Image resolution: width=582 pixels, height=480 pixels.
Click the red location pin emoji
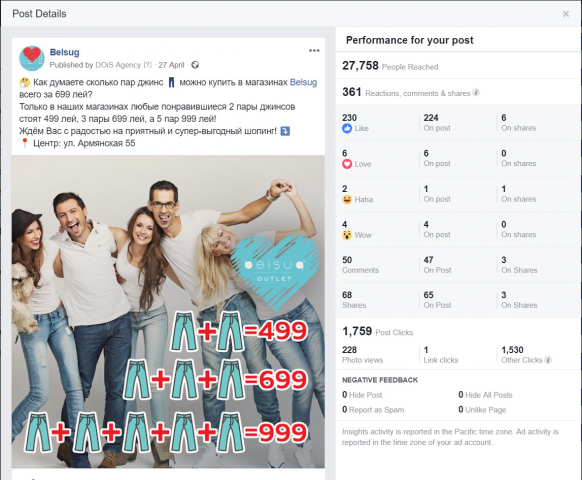[x=24, y=143]
